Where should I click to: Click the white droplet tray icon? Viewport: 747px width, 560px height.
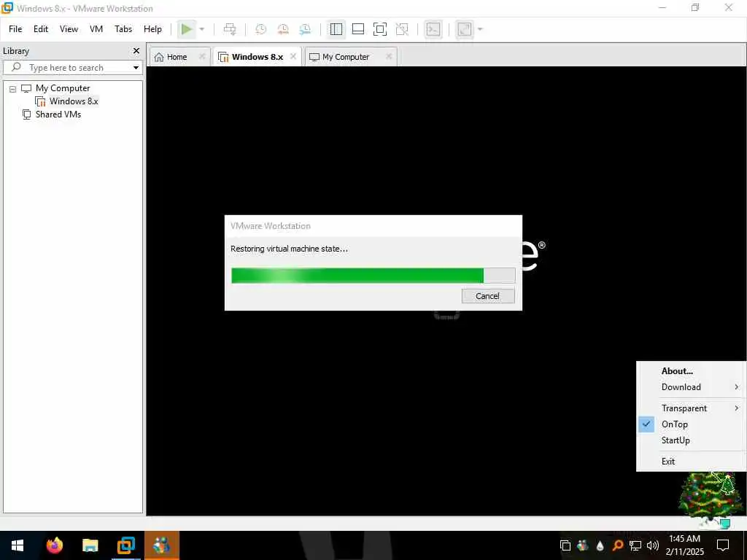(x=600, y=545)
